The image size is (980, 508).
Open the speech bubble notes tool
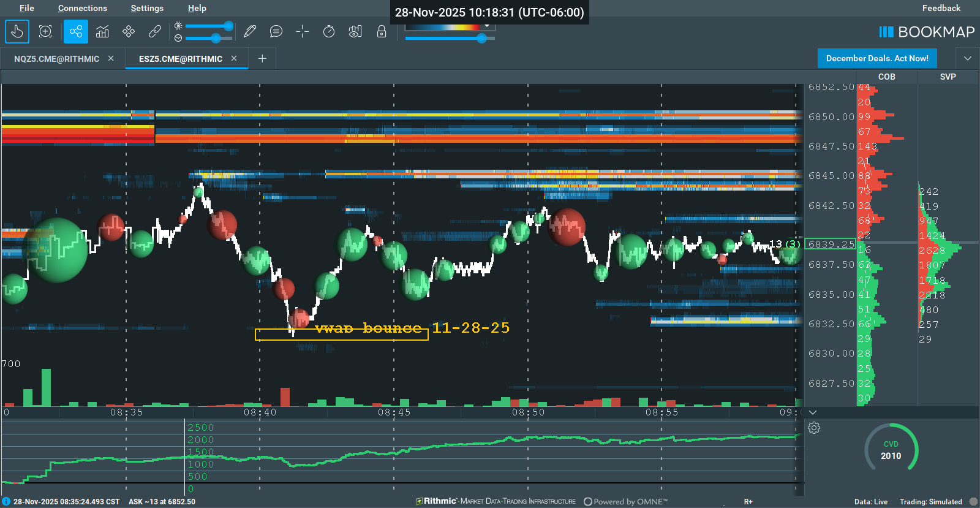pyautogui.click(x=276, y=31)
